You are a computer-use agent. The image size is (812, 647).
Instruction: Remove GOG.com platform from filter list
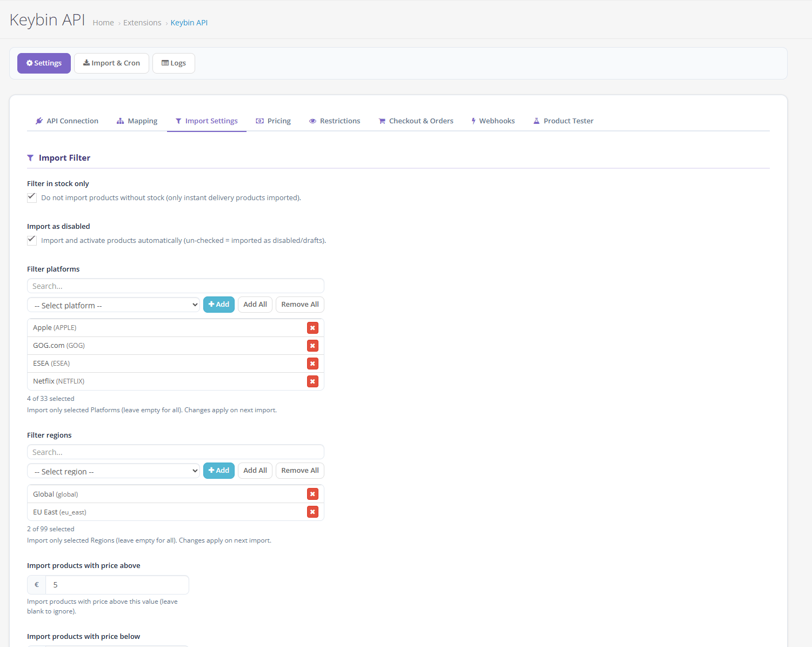[312, 346]
